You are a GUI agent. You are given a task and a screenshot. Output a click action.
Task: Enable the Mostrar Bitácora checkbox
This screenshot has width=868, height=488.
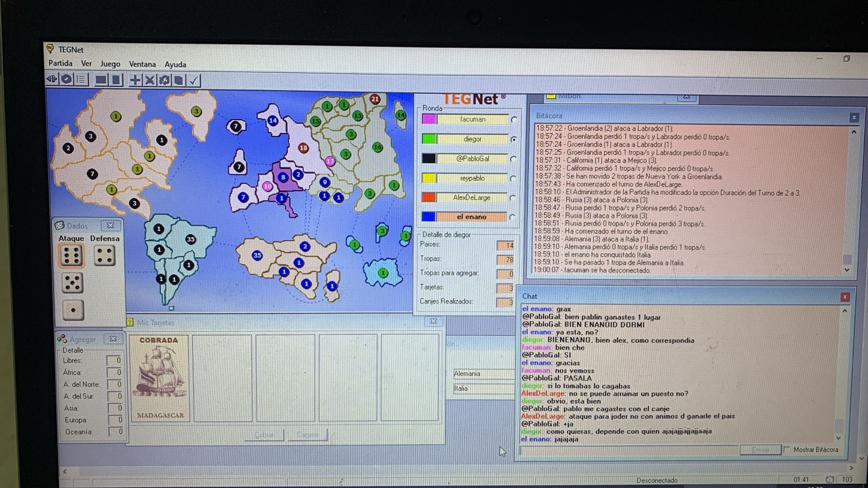pyautogui.click(x=787, y=450)
